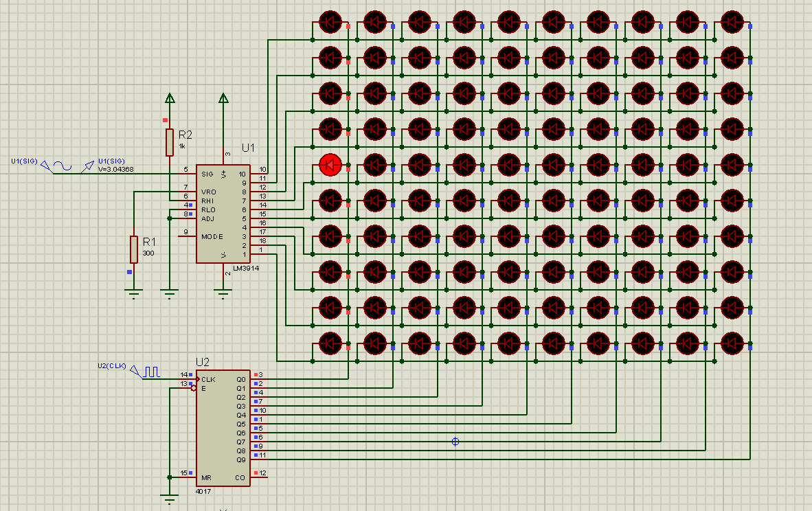
Task: Select the U2 4017 counter chip body
Action: click(x=223, y=428)
